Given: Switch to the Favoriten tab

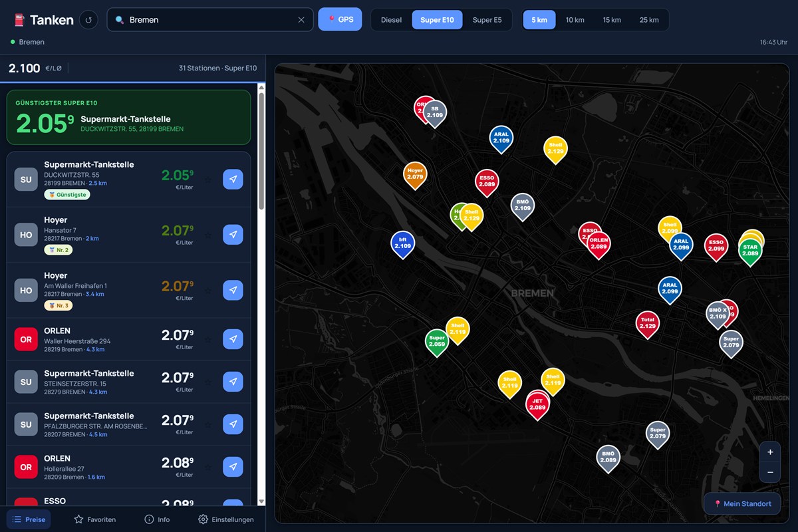Looking at the screenshot, I should 94,519.
